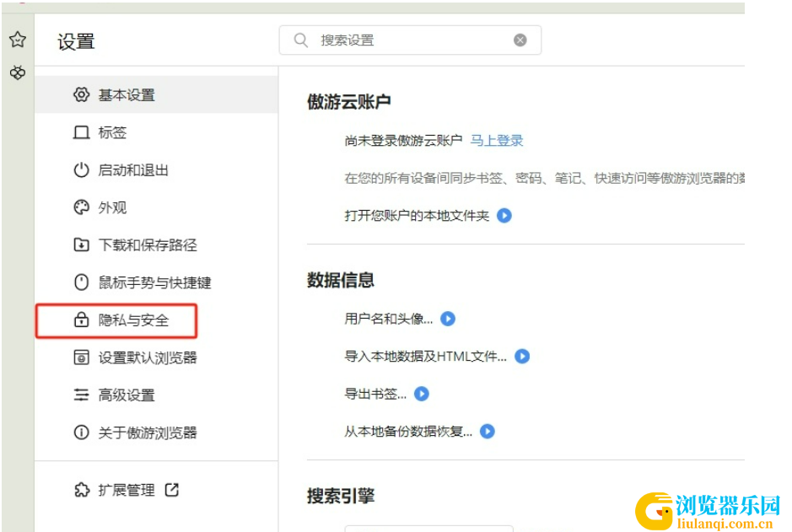The image size is (792, 532).
Task: Click the mouse icon beside 鼠标手势与快捷键
Action: pyautogui.click(x=81, y=282)
